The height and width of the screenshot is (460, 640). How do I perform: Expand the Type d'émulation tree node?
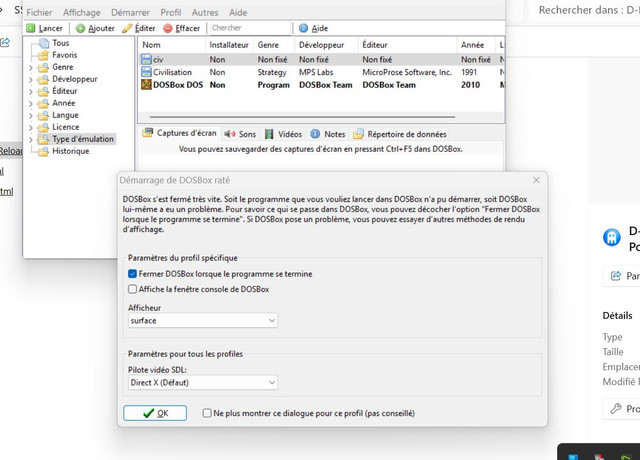pos(31,140)
